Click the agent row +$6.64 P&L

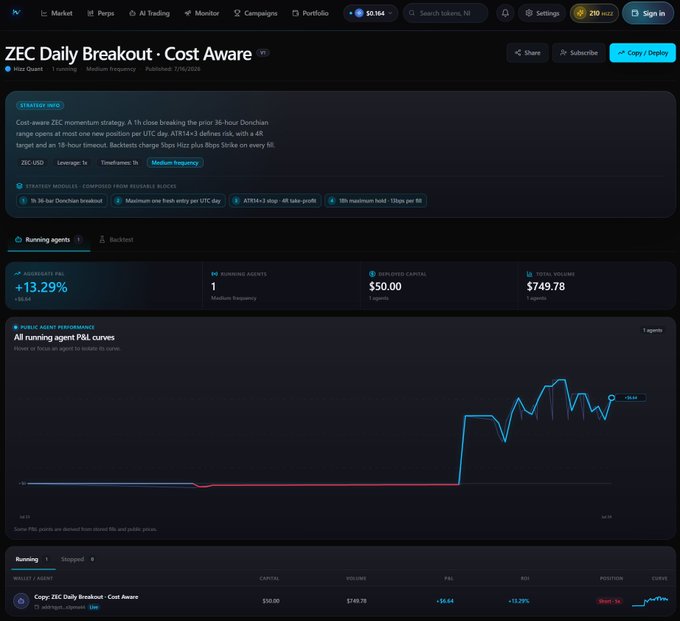tap(445, 601)
